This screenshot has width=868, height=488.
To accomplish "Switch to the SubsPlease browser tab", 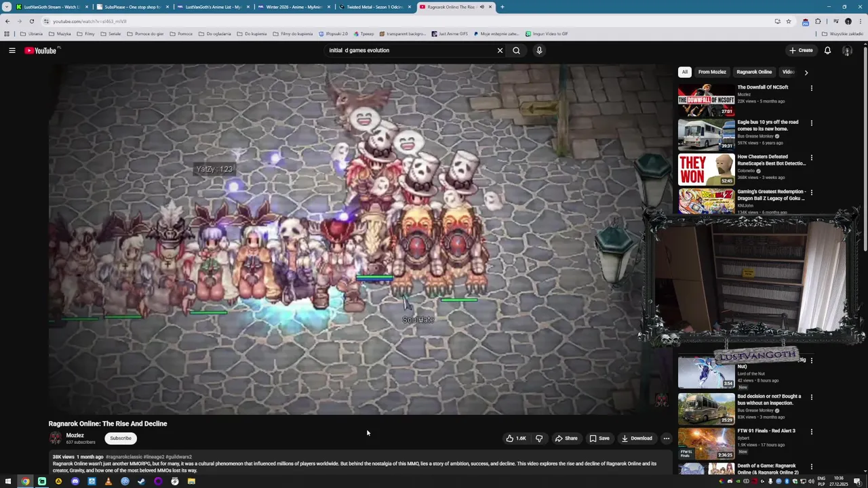I will tap(132, 7).
